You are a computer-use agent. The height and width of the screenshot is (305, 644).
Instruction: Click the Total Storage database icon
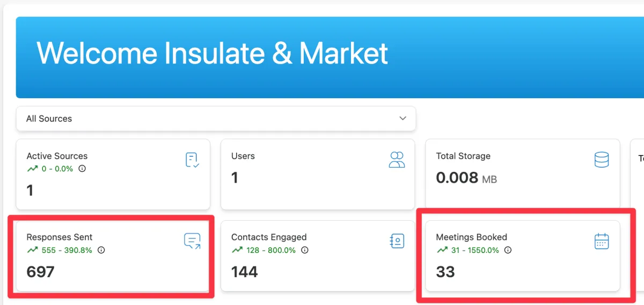pyautogui.click(x=602, y=159)
